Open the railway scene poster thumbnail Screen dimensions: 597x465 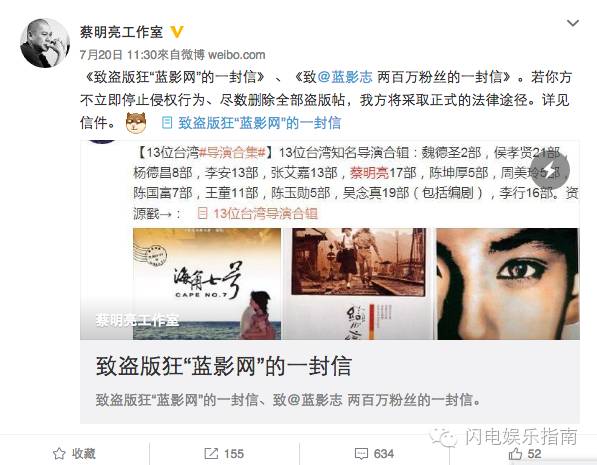click(358, 284)
